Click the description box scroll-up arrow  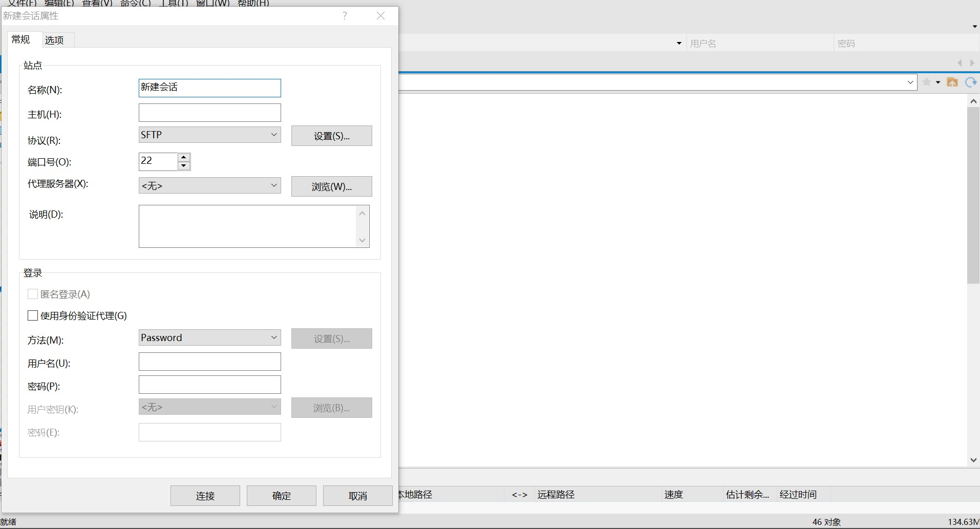[363, 213]
